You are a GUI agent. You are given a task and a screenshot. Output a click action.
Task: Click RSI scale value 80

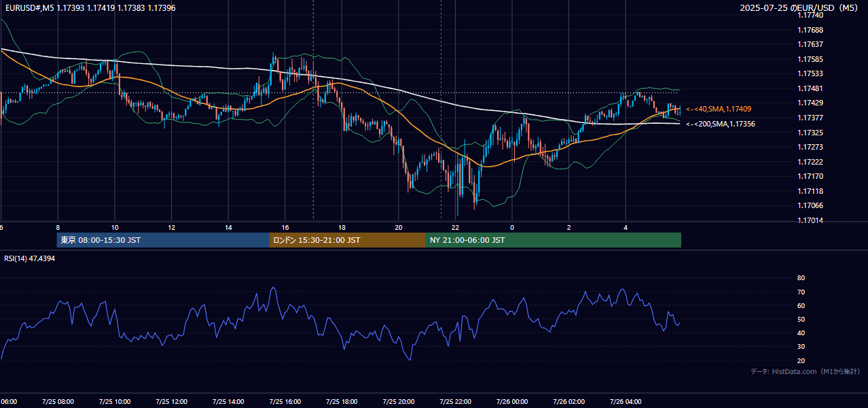point(801,278)
